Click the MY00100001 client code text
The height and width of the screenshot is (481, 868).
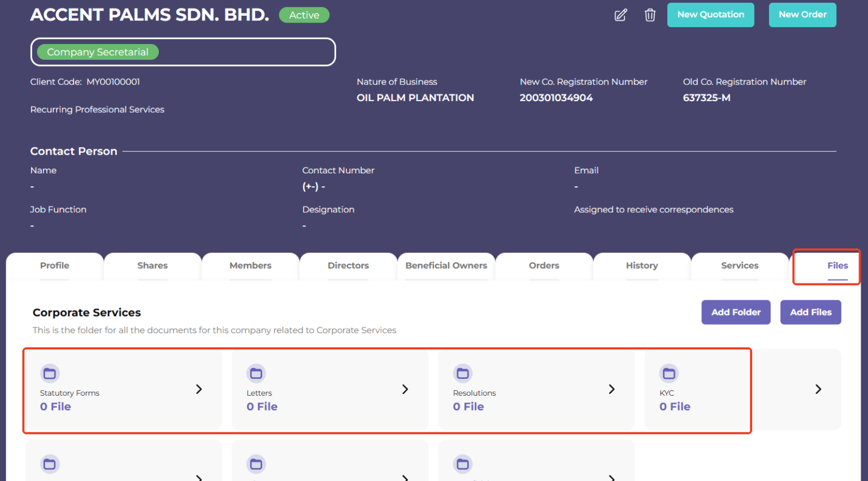pos(113,81)
